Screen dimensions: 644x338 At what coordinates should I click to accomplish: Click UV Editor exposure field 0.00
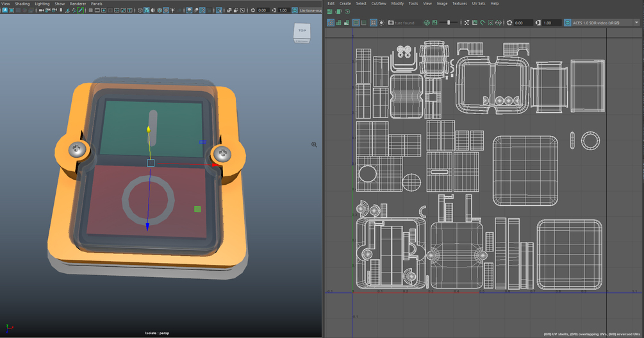524,22
